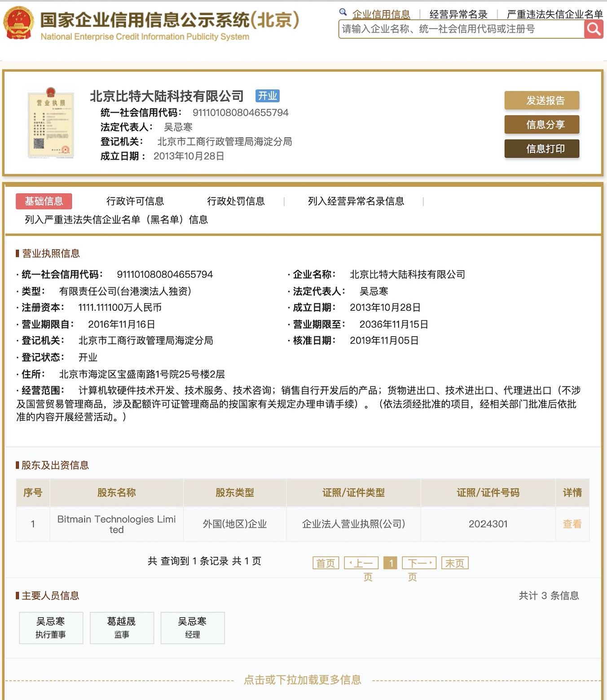
Task: Click the 开业 status badge
Action: coord(268,96)
